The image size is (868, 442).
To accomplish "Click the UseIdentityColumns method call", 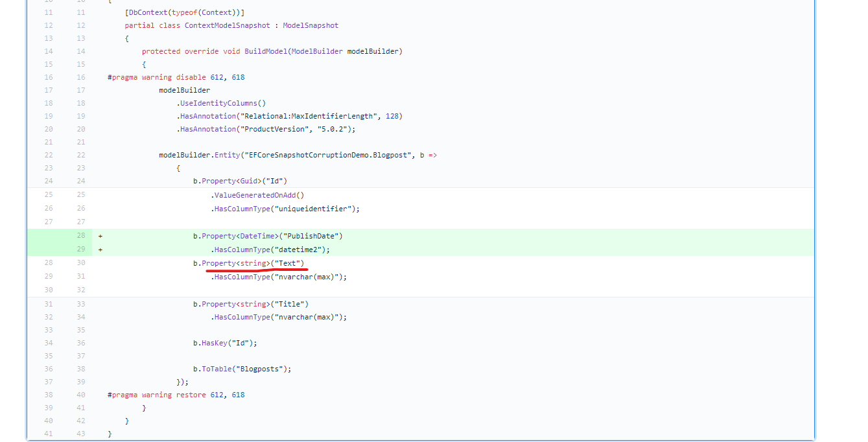I will pos(222,103).
